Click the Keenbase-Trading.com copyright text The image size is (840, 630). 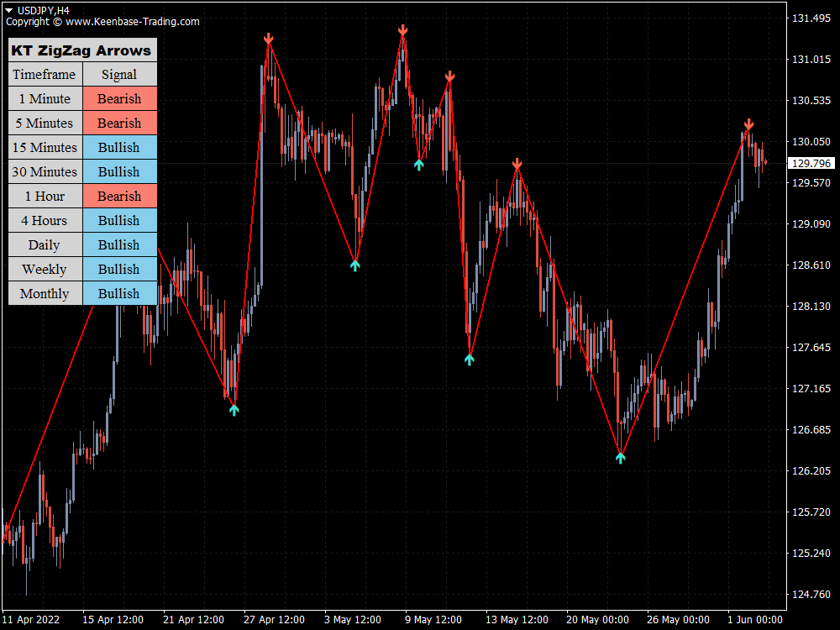pos(102,22)
